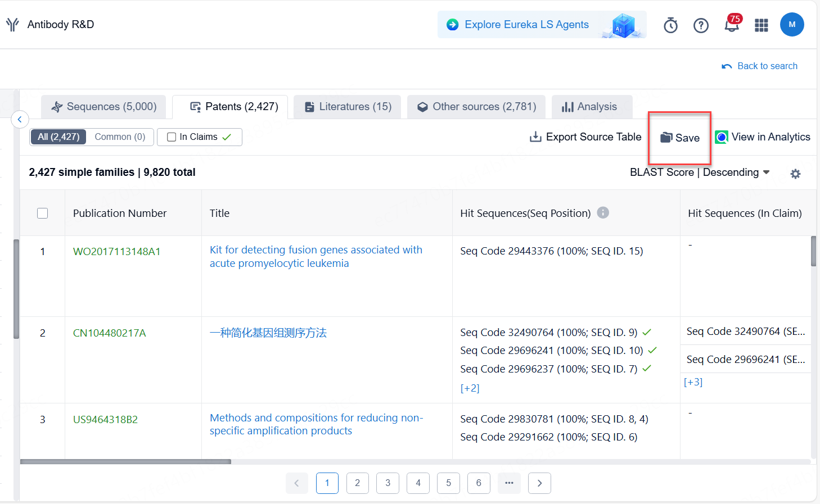This screenshot has width=820, height=504.
Task: Open the apps grid menu
Action: pos(761,25)
